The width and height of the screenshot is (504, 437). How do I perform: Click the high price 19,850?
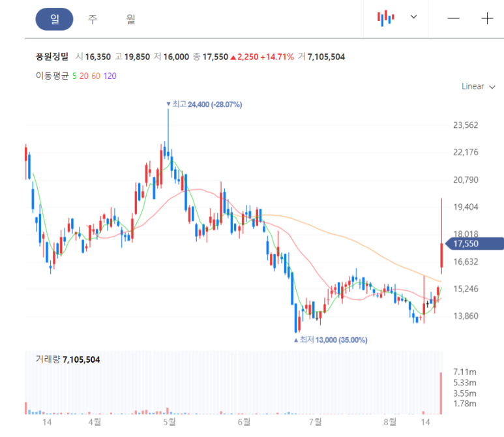[137, 57]
